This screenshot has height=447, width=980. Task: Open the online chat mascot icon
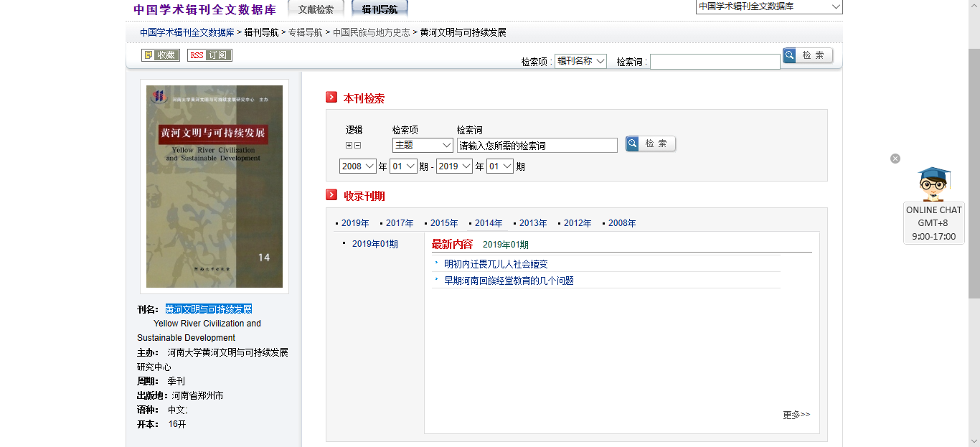(x=933, y=184)
